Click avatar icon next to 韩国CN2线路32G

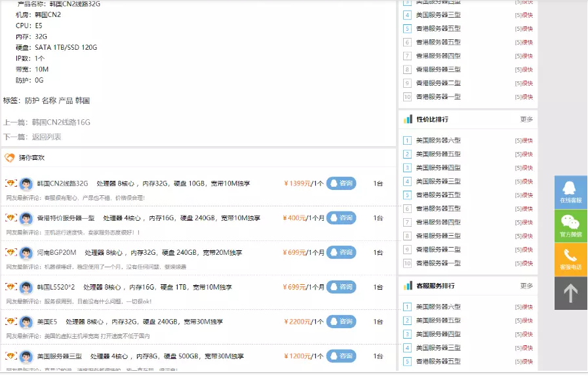26,183
